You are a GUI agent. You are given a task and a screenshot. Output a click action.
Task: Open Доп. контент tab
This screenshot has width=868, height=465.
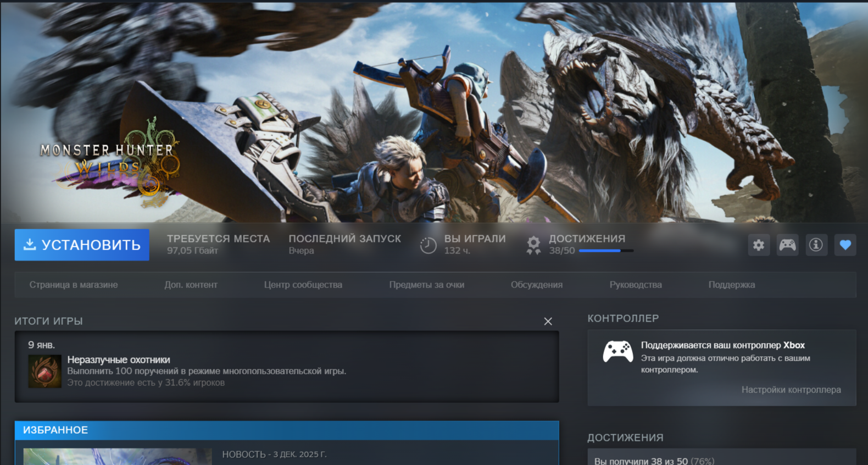tap(191, 285)
